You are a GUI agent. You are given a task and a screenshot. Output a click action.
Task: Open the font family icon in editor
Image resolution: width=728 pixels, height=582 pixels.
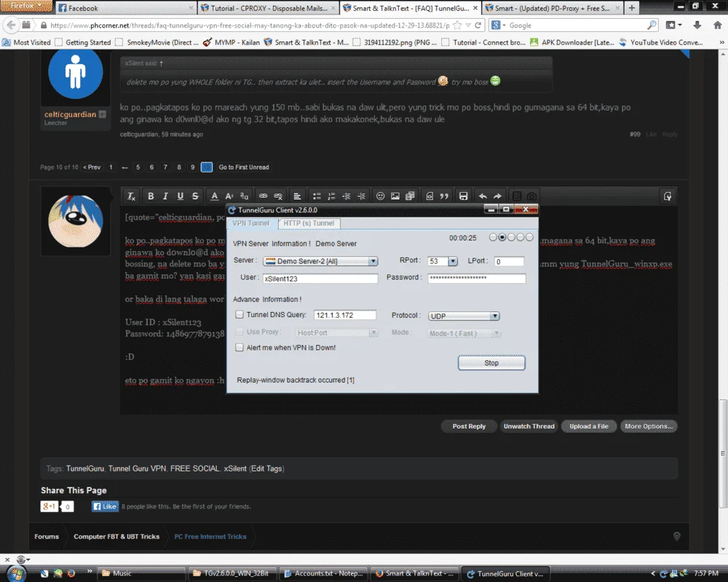click(x=244, y=196)
